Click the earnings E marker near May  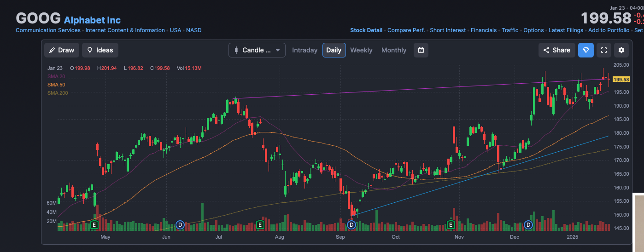tap(94, 224)
